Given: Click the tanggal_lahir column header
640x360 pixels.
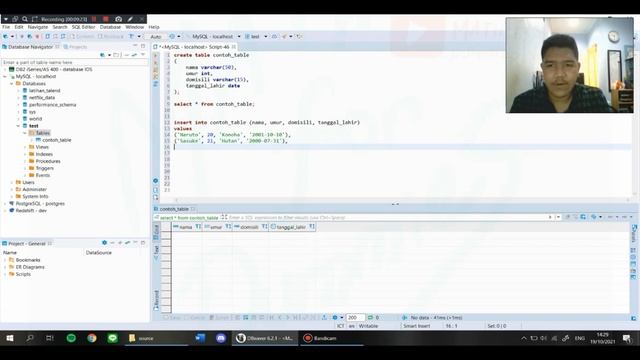Looking at the screenshot, I should pyautogui.click(x=291, y=227).
